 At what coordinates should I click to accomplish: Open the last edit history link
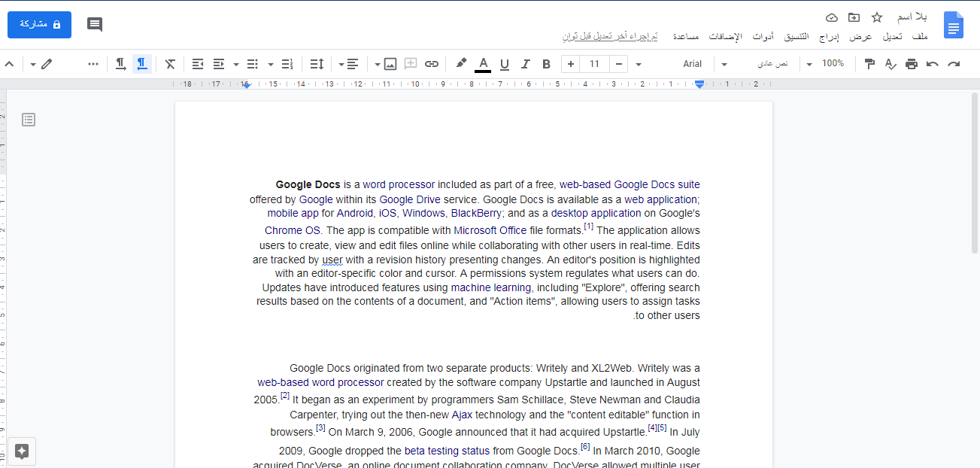pyautogui.click(x=610, y=36)
